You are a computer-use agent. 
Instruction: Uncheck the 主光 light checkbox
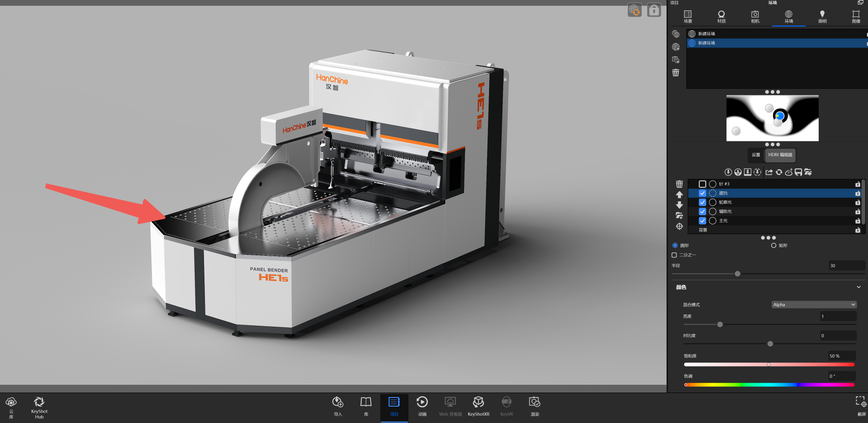coord(702,221)
